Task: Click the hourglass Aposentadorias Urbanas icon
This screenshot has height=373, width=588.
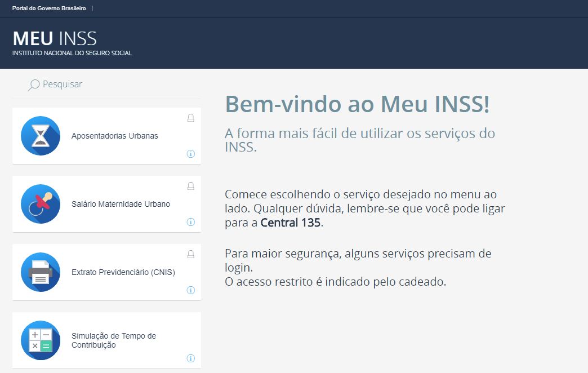Action: tap(41, 136)
